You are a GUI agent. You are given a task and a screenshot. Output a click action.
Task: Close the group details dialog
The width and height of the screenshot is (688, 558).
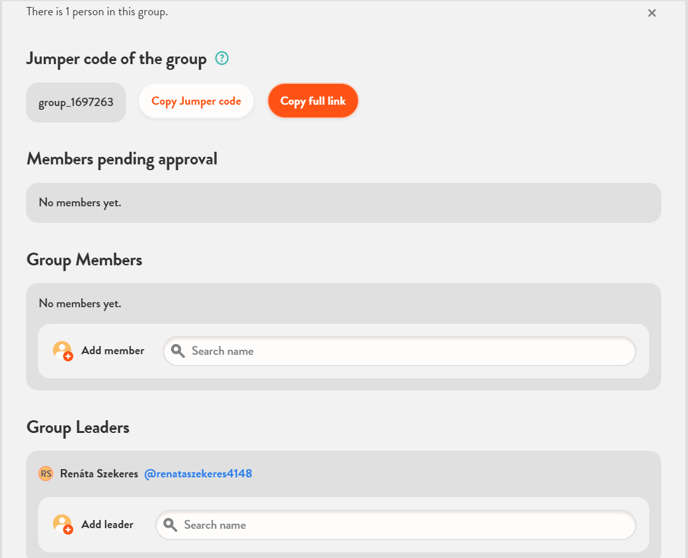pos(652,13)
